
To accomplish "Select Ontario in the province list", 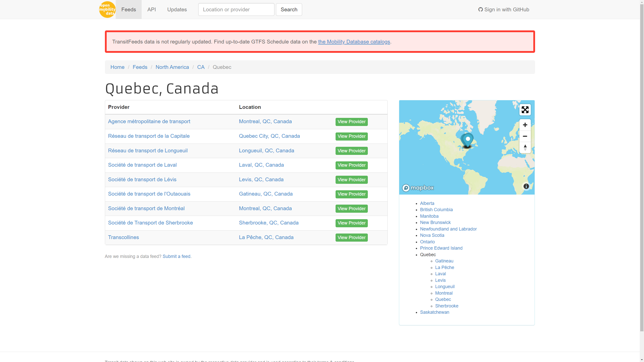I will pos(427,242).
